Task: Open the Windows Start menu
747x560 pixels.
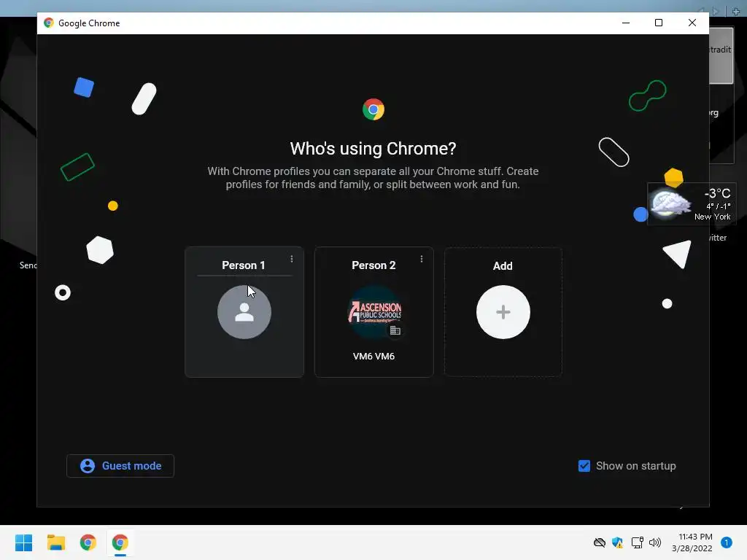Action: coord(24,542)
